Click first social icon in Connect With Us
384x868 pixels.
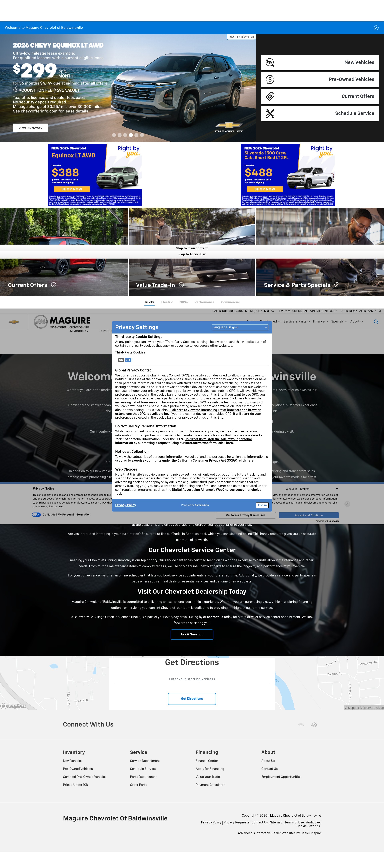click(x=301, y=725)
